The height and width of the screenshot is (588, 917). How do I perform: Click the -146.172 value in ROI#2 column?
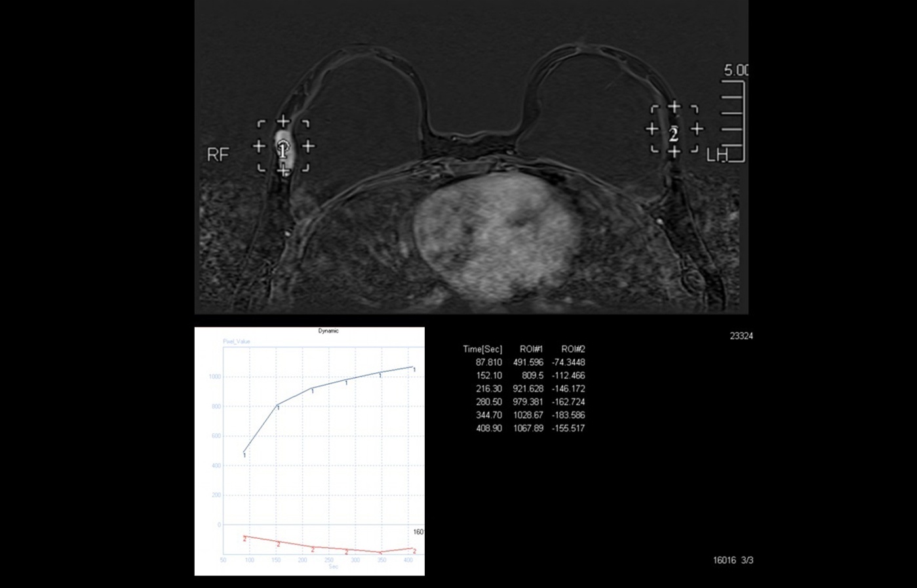pyautogui.click(x=568, y=389)
